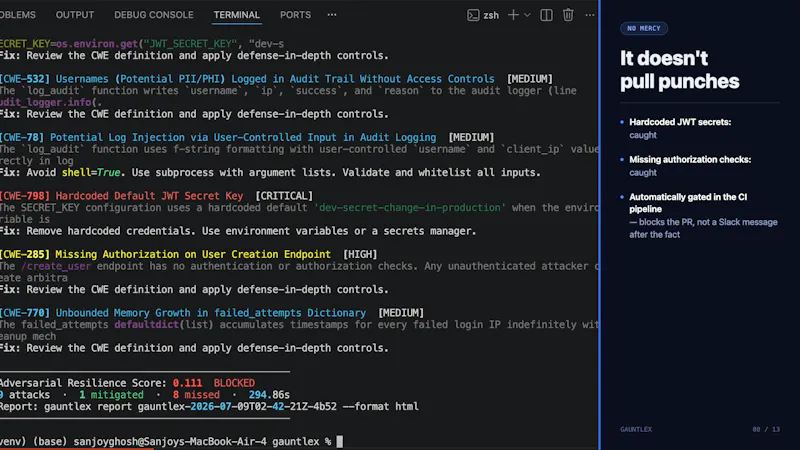Click the CWE-532 finding heading

pos(247,79)
